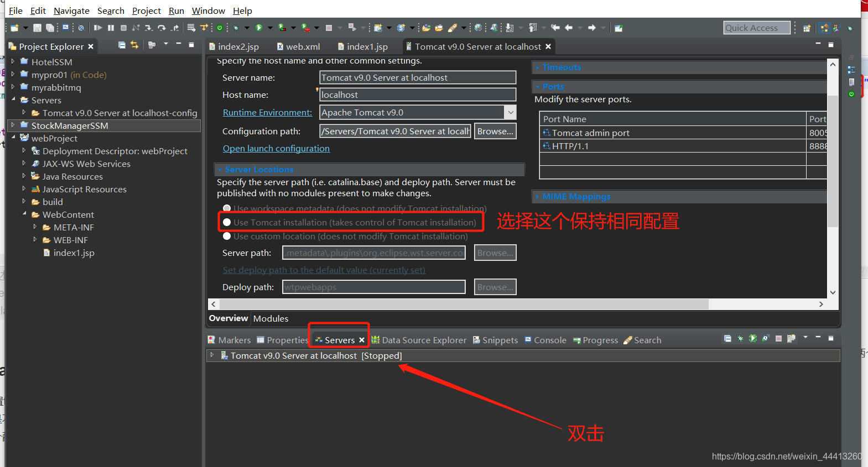Open the Run button dropdown arrow
Image resolution: width=868 pixels, height=467 pixels.
click(x=270, y=28)
